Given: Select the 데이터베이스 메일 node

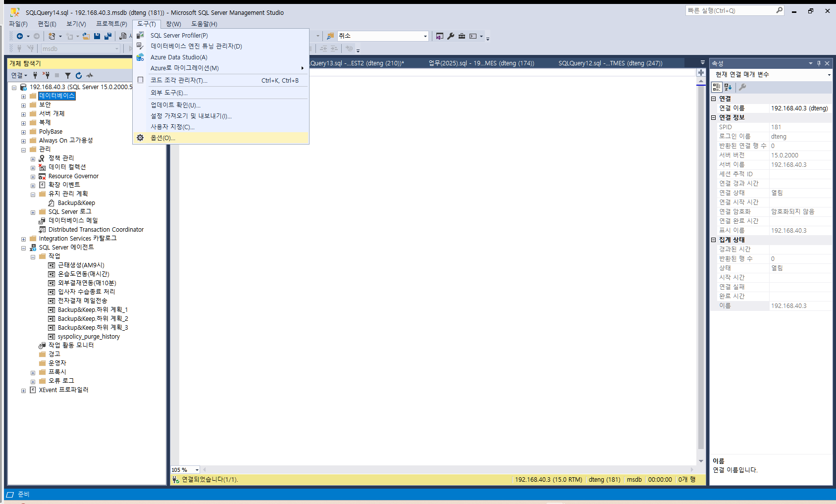Looking at the screenshot, I should (x=73, y=221).
